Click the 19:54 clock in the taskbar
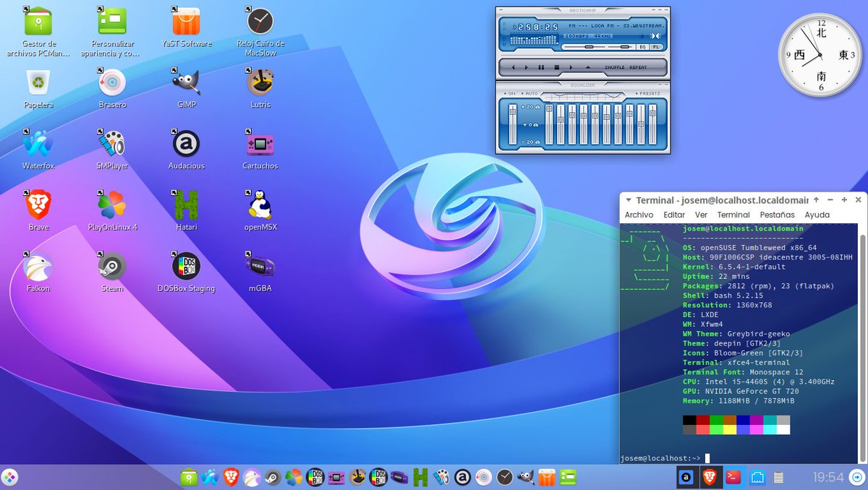868x490 pixels. tap(828, 477)
